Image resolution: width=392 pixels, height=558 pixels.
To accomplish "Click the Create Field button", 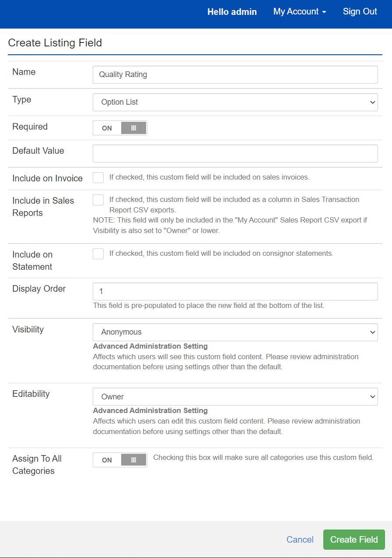I will [x=353, y=539].
